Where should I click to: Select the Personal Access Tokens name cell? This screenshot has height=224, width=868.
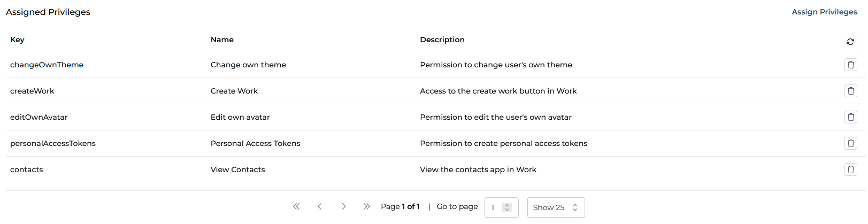click(x=255, y=143)
